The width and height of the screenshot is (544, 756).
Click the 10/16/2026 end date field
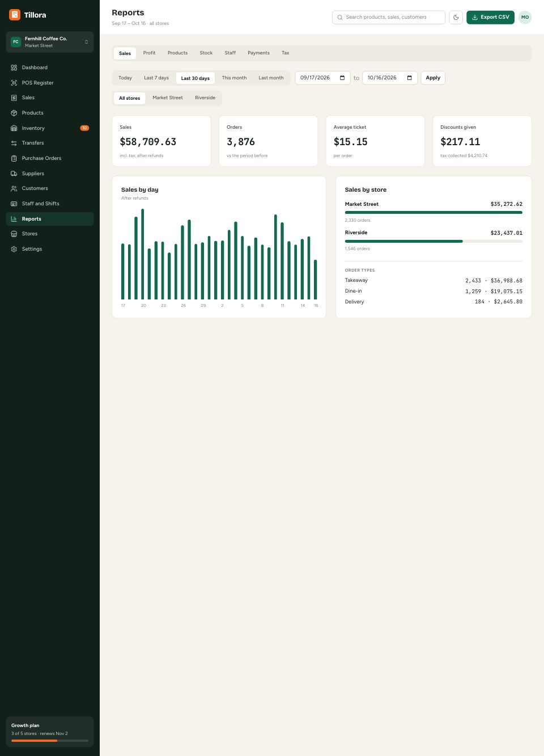390,78
